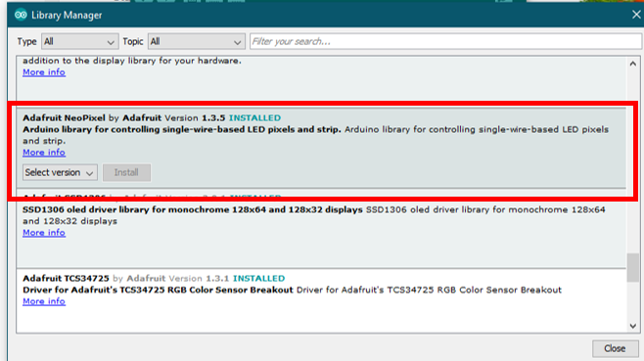Click the TCS34725 RGB Color Sensor description
Screen dimensions: 644x361
[292, 290]
